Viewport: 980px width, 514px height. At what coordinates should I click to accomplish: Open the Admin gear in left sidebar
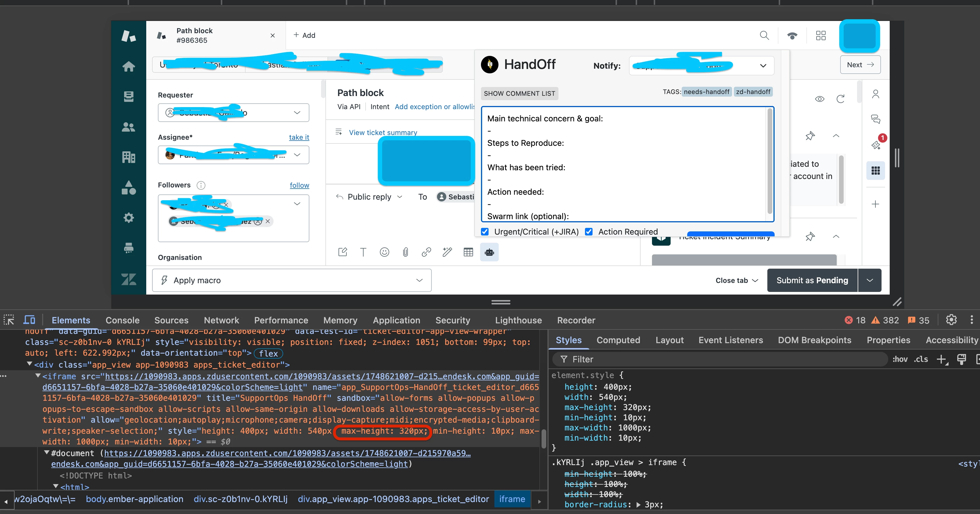pos(128,218)
